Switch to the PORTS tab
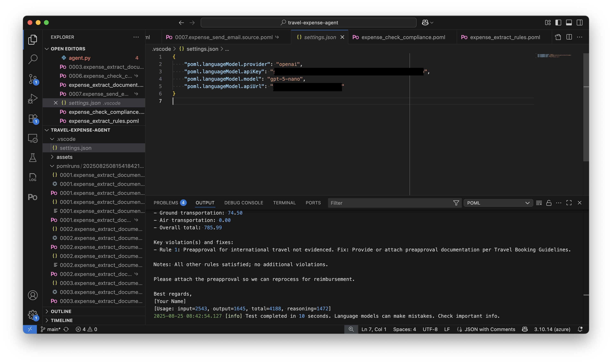 [x=313, y=203]
